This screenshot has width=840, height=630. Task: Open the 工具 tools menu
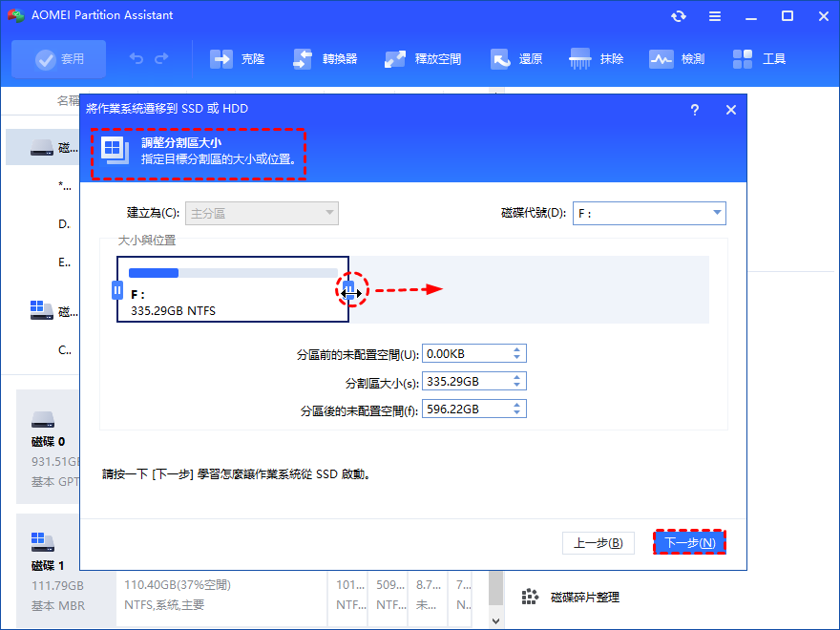pyautogui.click(x=759, y=59)
